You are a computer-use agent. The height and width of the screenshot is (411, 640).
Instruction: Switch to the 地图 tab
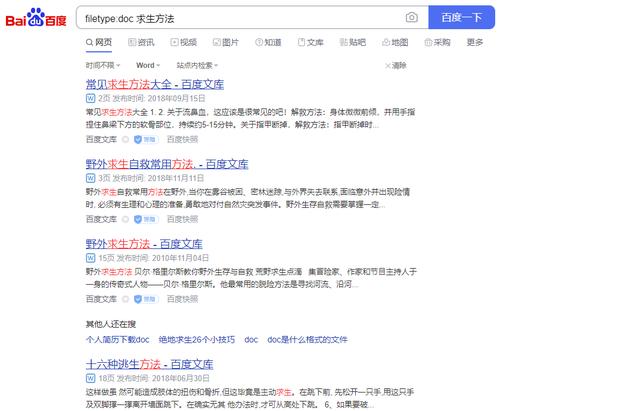[x=395, y=42]
